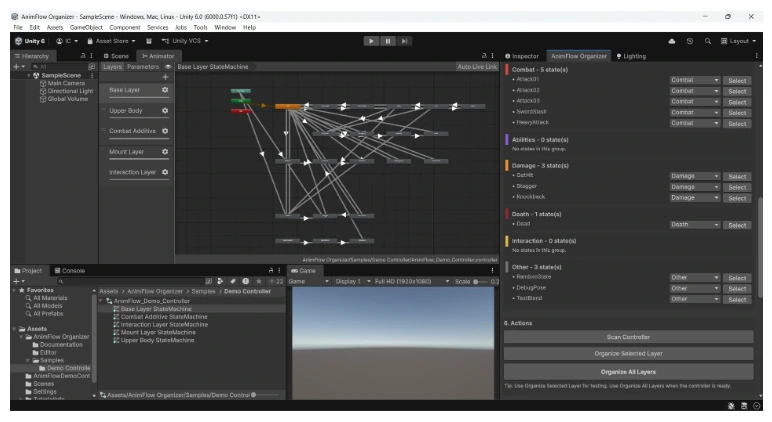Open settings gear for Mount Layer
Image resolution: width=772 pixels, height=422 pixels.
tap(165, 152)
